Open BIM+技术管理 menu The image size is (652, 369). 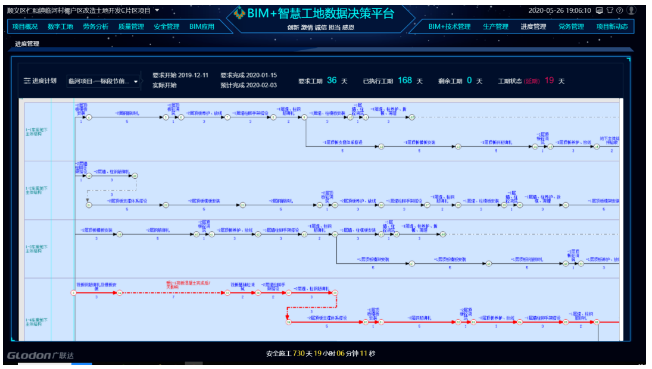pyautogui.click(x=449, y=27)
